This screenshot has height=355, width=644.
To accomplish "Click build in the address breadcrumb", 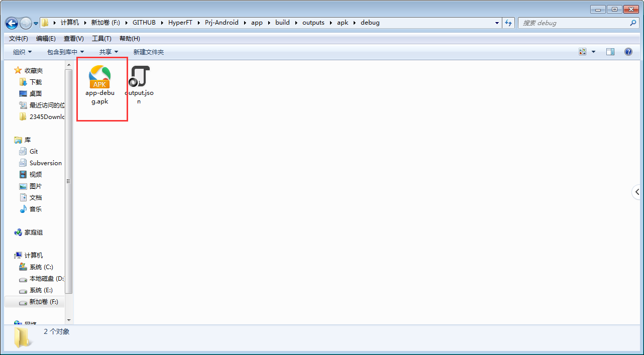I will pos(283,23).
